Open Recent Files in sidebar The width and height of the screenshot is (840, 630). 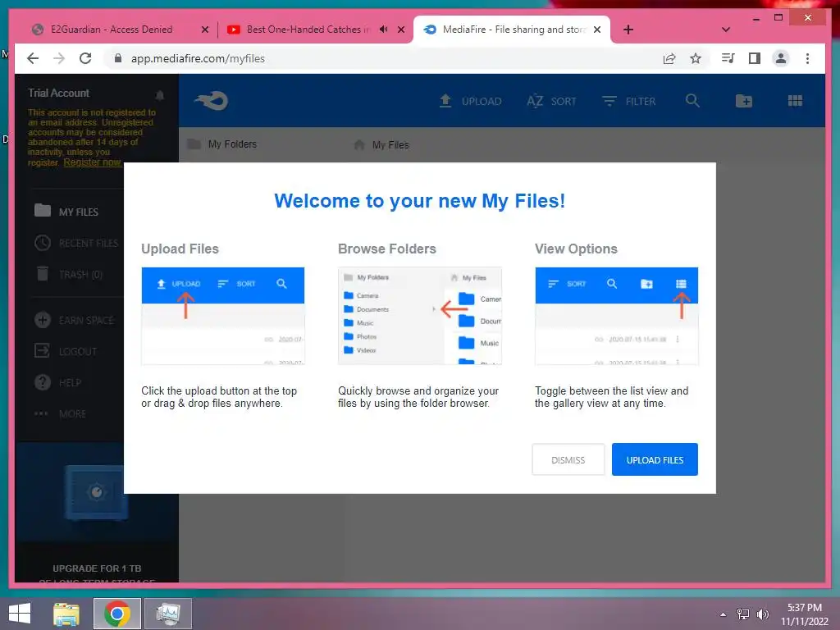[x=76, y=243]
